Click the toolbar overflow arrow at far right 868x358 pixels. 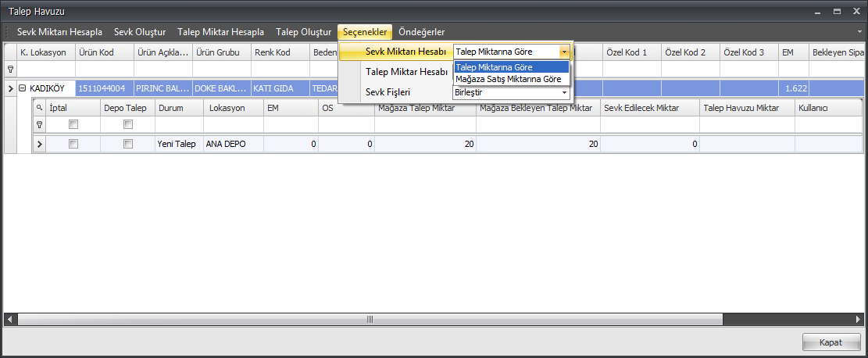(x=859, y=32)
